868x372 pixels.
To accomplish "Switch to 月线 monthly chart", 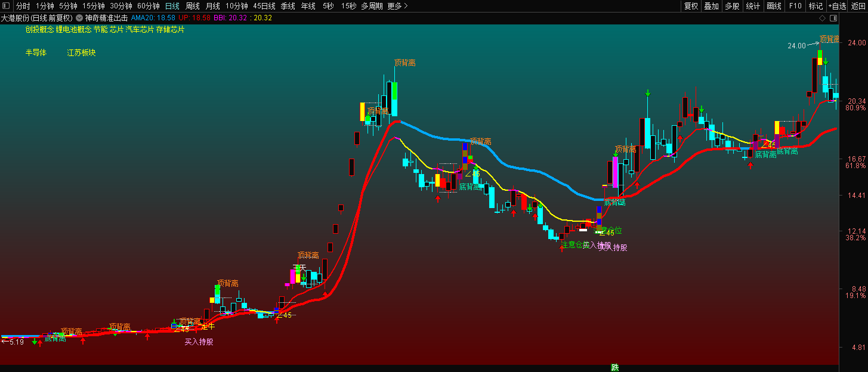I will point(213,6).
